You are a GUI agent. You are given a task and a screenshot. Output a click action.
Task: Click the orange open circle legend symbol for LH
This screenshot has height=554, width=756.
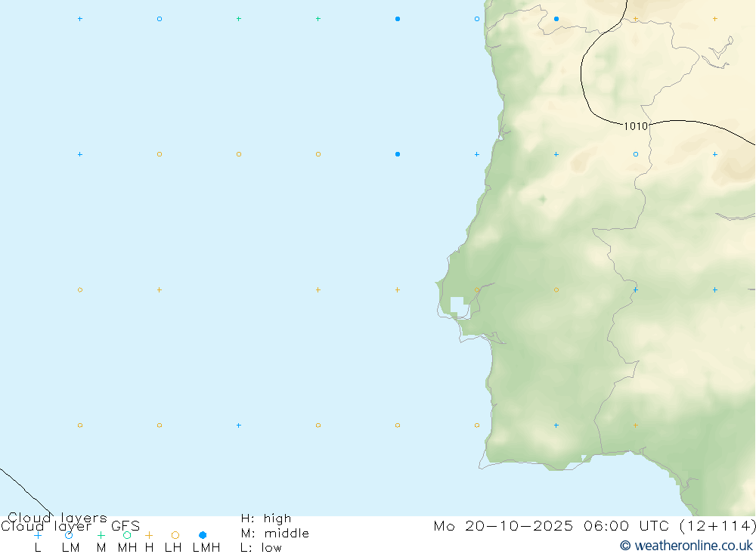click(x=175, y=535)
